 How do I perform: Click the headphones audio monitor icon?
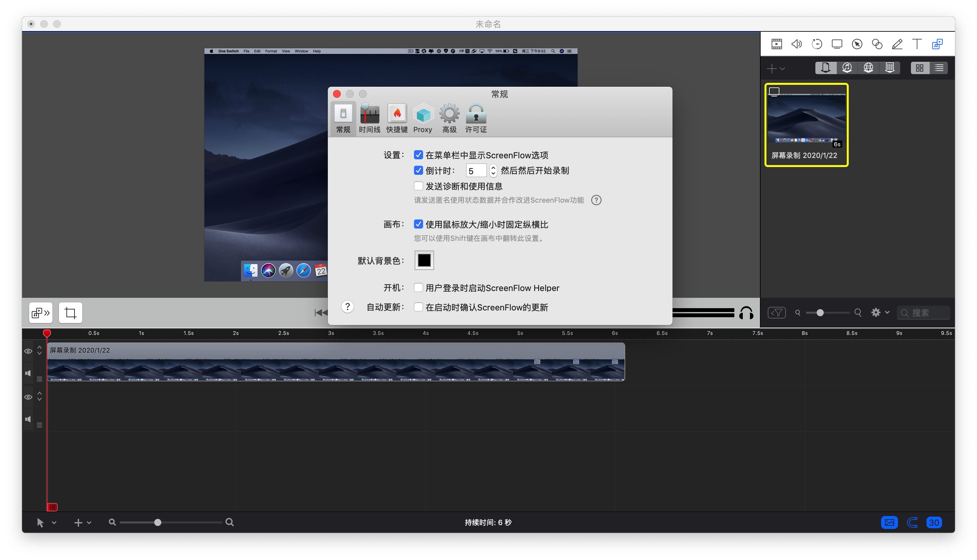click(746, 313)
